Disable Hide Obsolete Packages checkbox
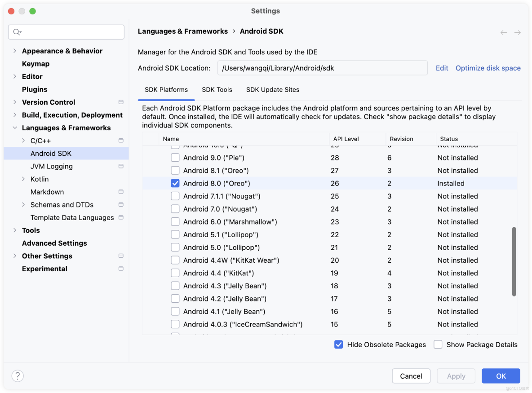The height and width of the screenshot is (393, 532). tap(339, 344)
